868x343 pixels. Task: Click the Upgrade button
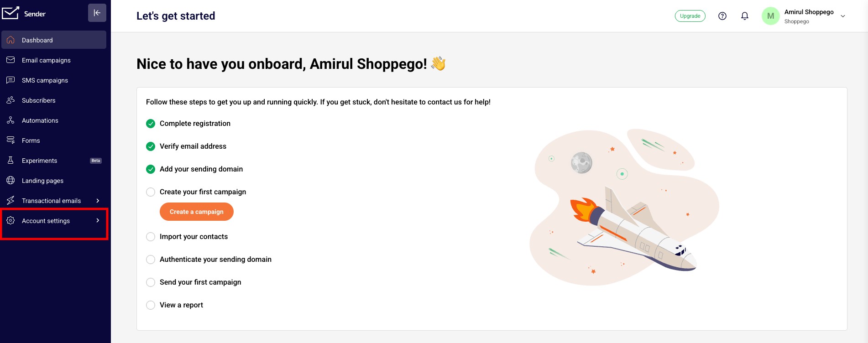point(690,16)
